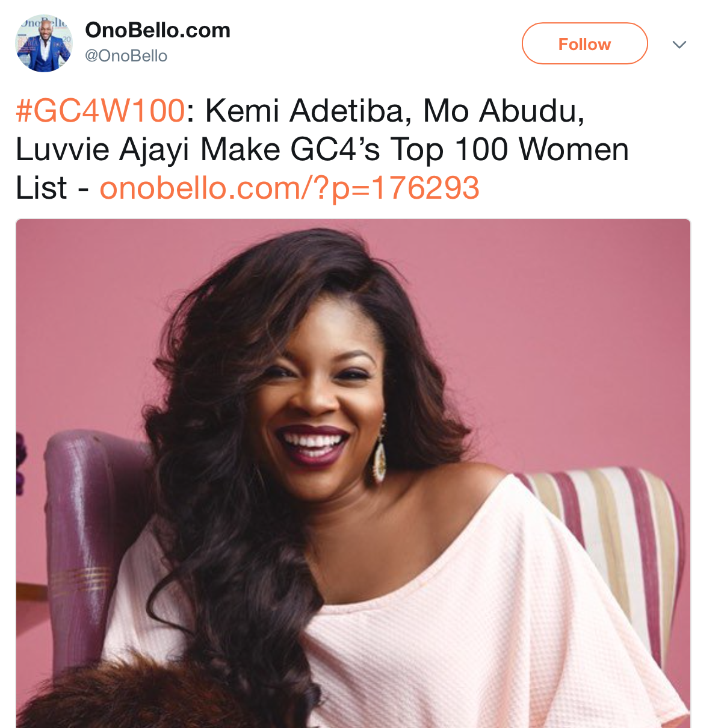
Task: Visit the onobello.com/?p=176293 link
Action: click(289, 188)
